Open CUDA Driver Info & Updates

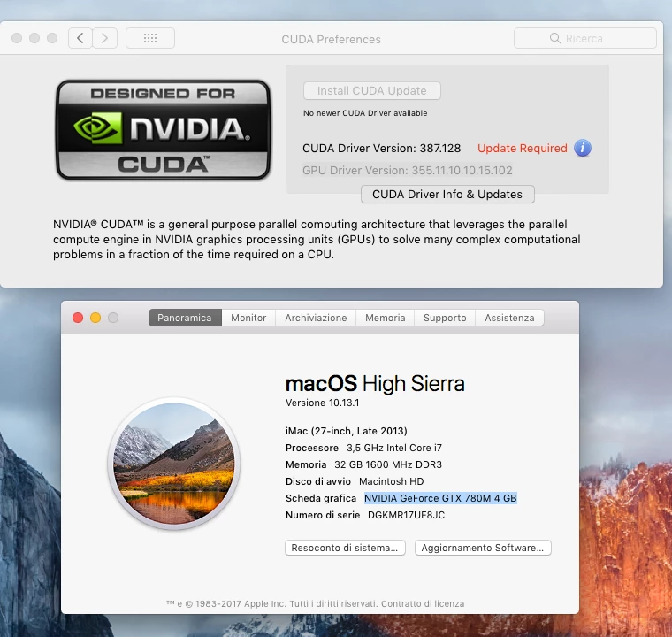447,195
